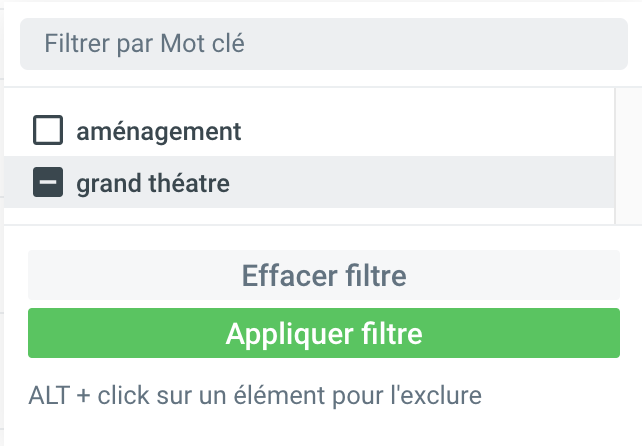Click the empty square icon beside aménagement
642x446 pixels.
[x=48, y=130]
